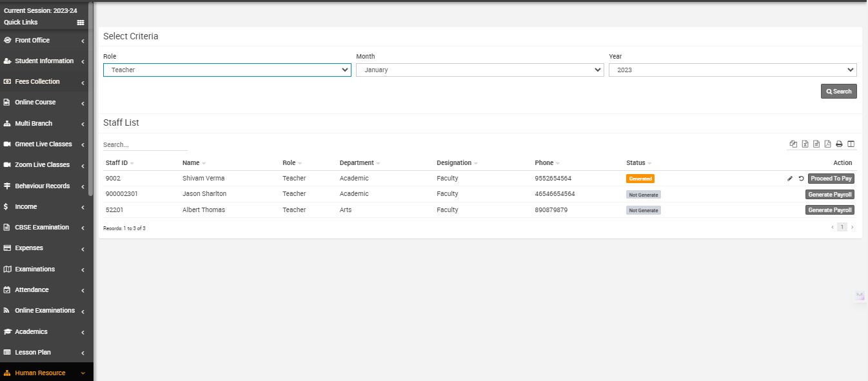The width and height of the screenshot is (868, 381).
Task: Expand Fees Collection sidebar menu
Action: [46, 82]
